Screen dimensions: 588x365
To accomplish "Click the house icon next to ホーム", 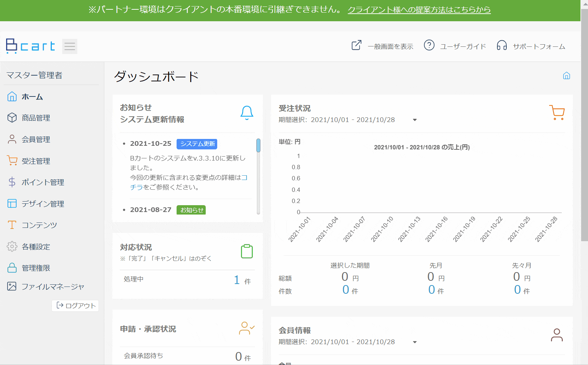I will coord(12,96).
